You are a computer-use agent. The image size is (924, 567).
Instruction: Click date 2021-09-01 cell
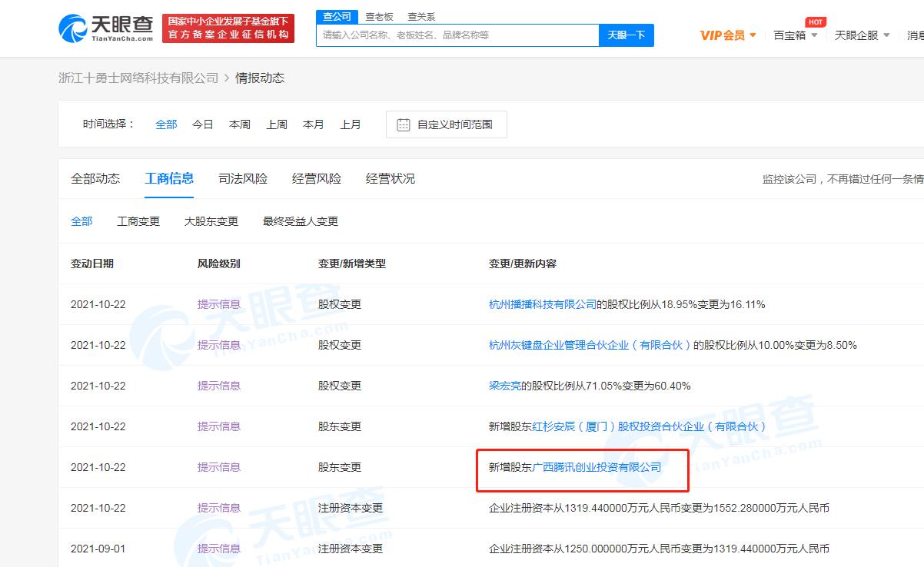pyautogui.click(x=98, y=549)
